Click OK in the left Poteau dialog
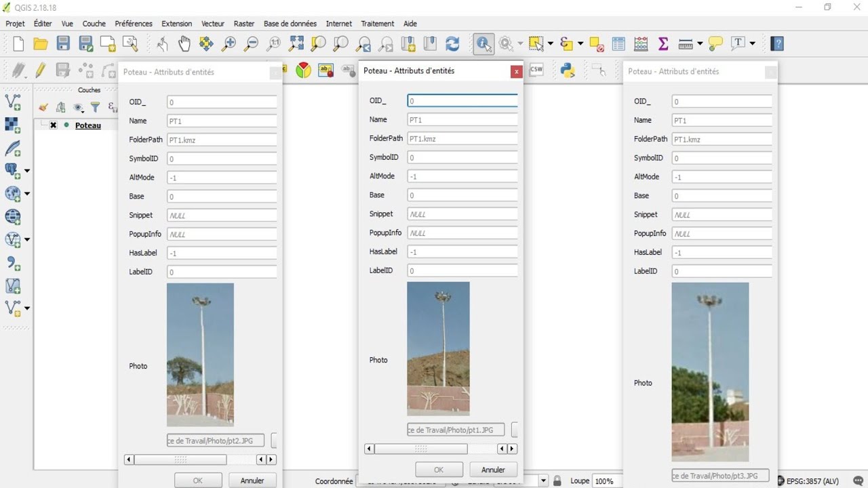Screen dimensions: 868x488 point(197,481)
